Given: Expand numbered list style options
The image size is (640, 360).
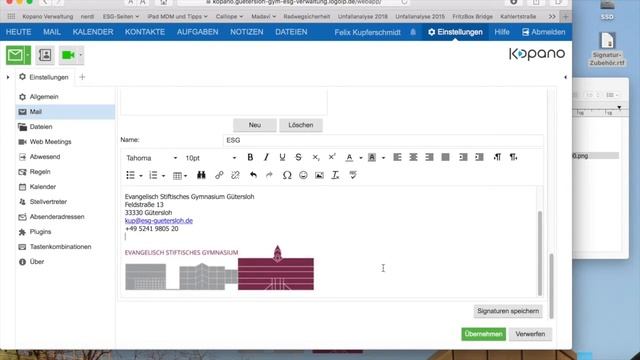Looking at the screenshot, I should coord(163,176).
